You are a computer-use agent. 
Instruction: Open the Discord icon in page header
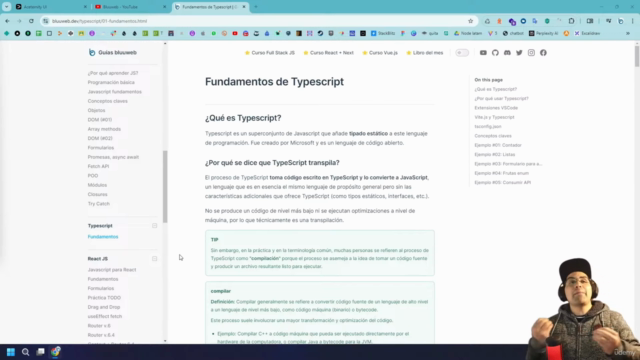coord(507,53)
